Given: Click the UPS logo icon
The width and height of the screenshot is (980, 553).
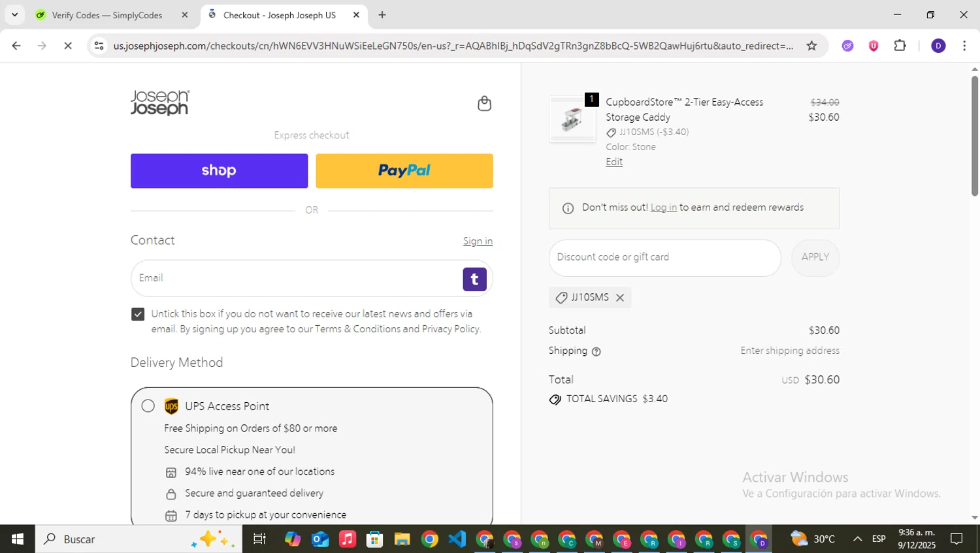Looking at the screenshot, I should (x=171, y=406).
